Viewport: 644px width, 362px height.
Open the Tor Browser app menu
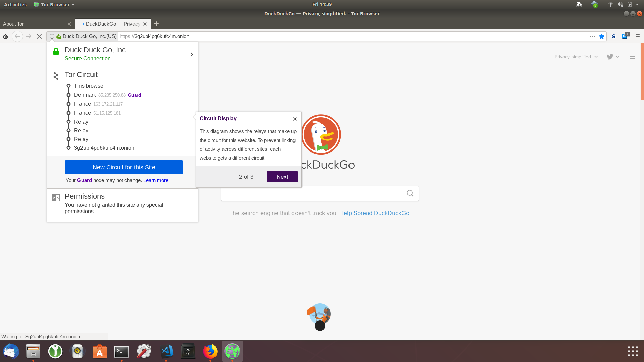point(54,5)
